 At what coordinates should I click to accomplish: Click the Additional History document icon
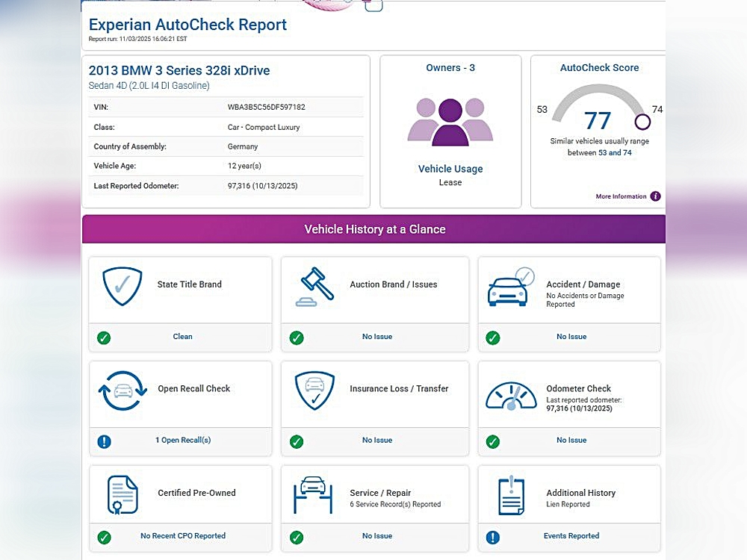(512, 496)
